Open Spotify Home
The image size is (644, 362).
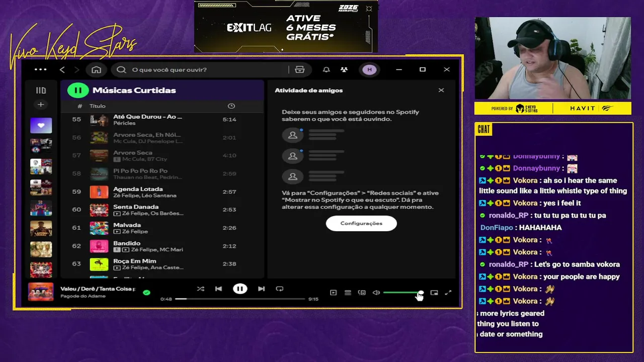point(97,69)
